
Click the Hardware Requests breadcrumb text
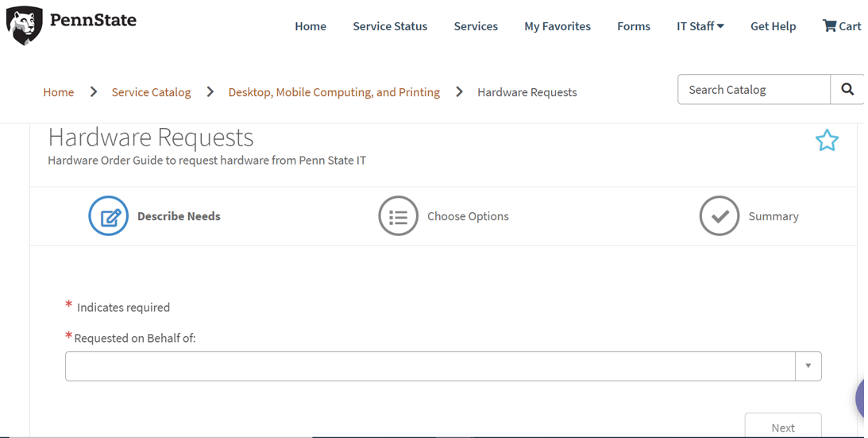pyautogui.click(x=527, y=92)
